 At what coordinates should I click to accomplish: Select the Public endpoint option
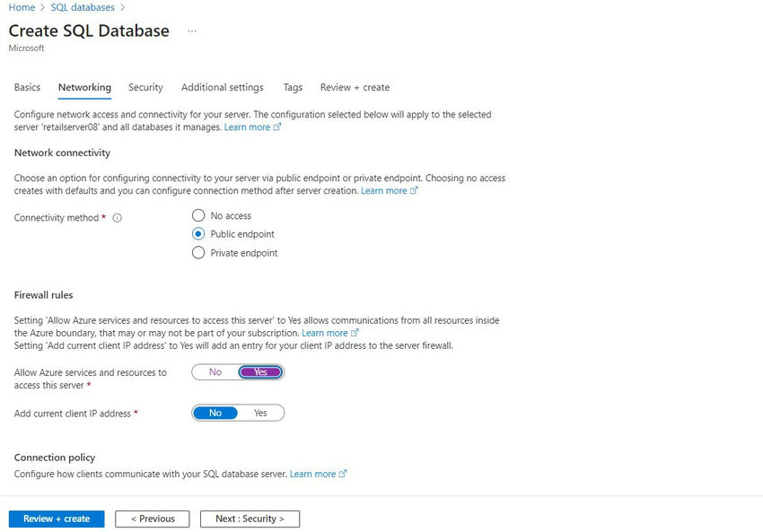click(x=198, y=234)
